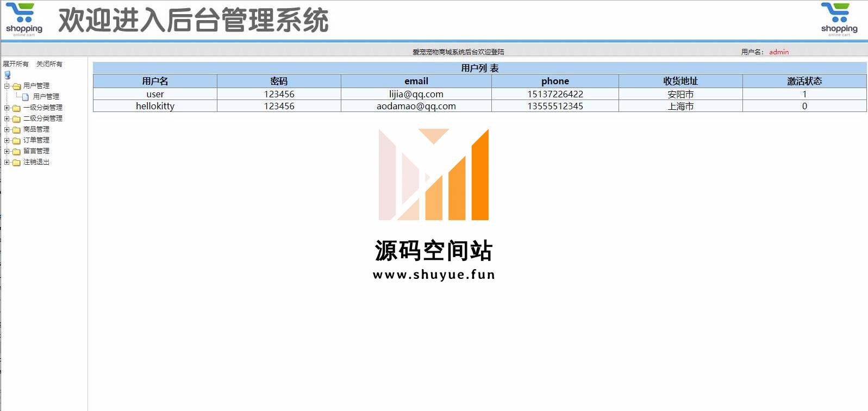Click the password cell in the user row

pos(279,94)
